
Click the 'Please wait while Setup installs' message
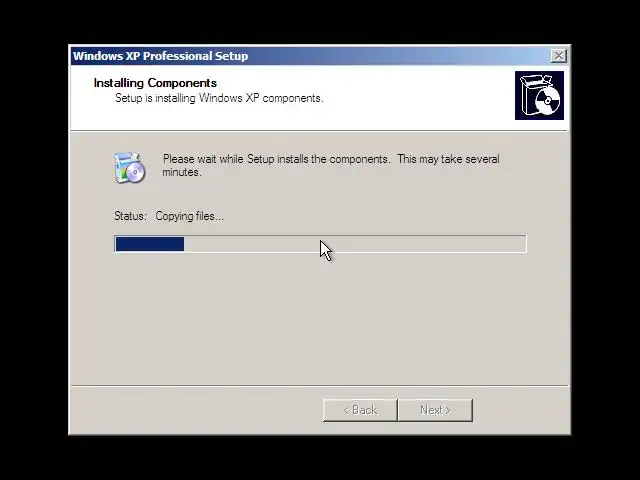pyautogui.click(x=331, y=165)
